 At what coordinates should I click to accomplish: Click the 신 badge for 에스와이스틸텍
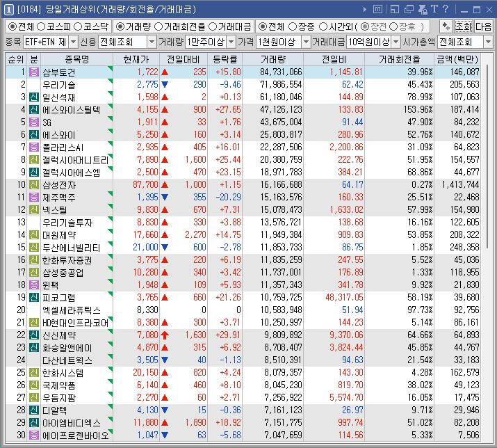34,110
